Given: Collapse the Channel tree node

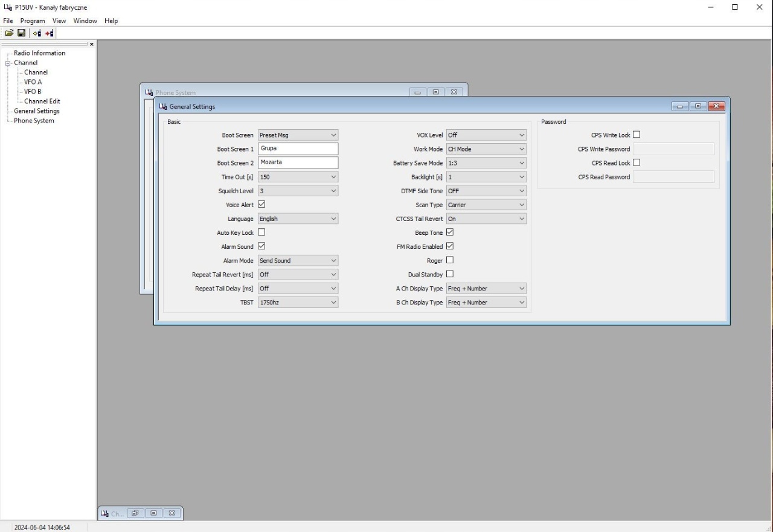Looking at the screenshot, I should (x=8, y=63).
